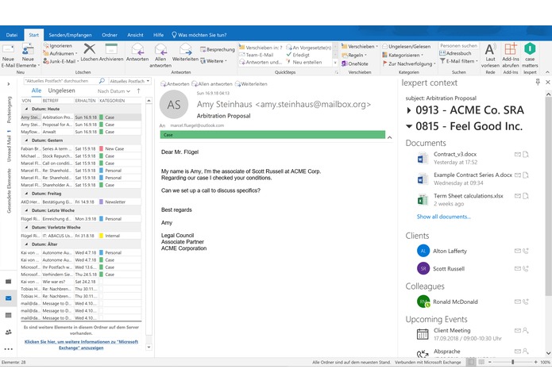Click Ignorieren in the Löschen group
Image resolution: width=552 pixels, height=392 pixels.
[58, 46]
